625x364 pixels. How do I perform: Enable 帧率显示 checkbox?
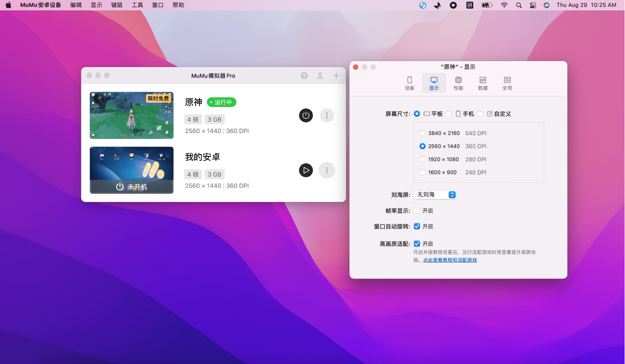pyautogui.click(x=417, y=211)
